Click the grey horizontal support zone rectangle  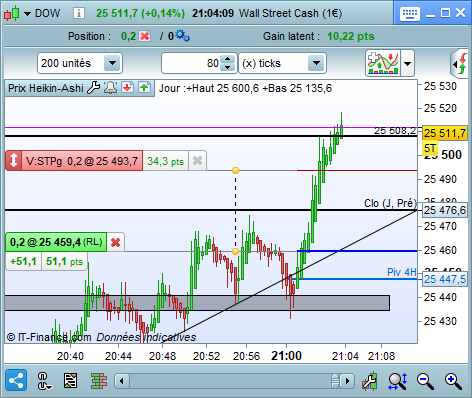[x=197, y=303]
